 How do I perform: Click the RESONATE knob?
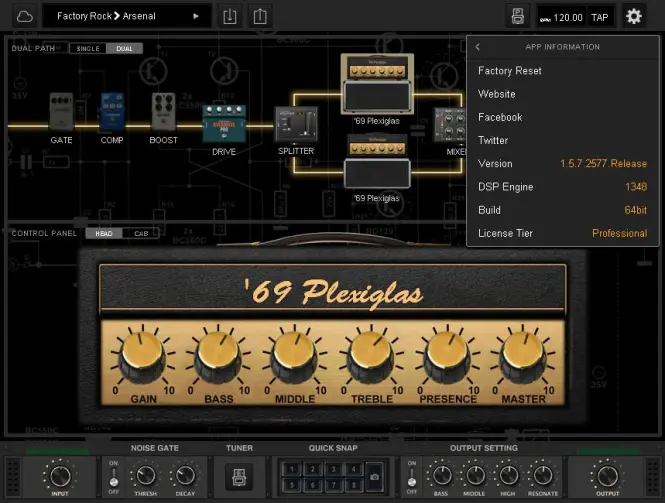[542, 475]
